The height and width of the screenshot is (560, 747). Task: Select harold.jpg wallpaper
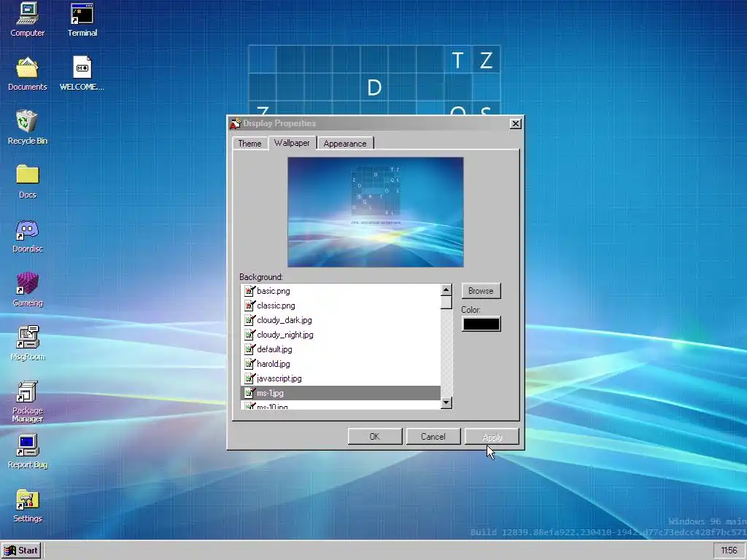point(341,364)
